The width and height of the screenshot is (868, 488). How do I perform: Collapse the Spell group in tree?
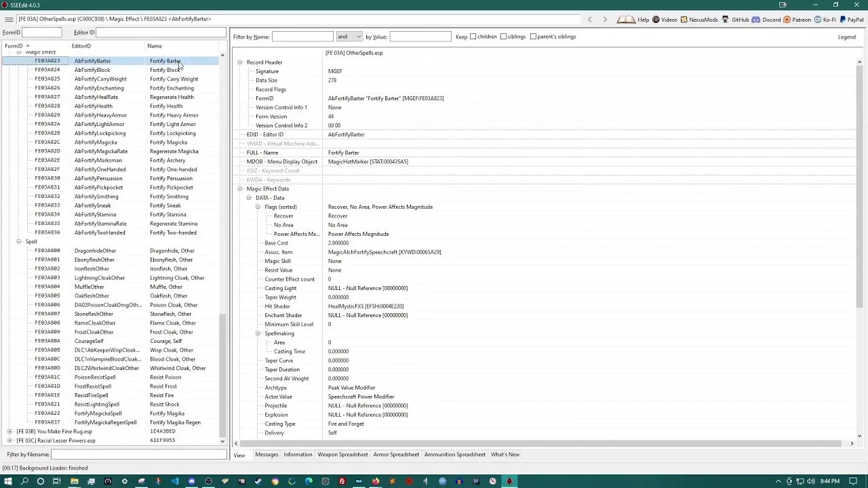(19, 241)
